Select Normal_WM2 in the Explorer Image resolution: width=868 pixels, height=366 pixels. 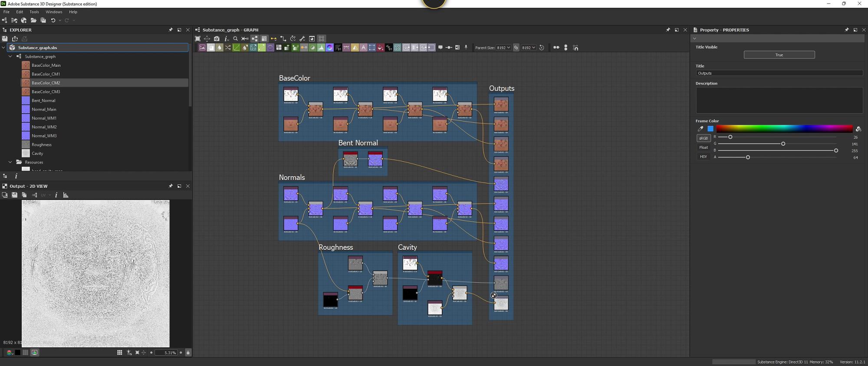44,127
